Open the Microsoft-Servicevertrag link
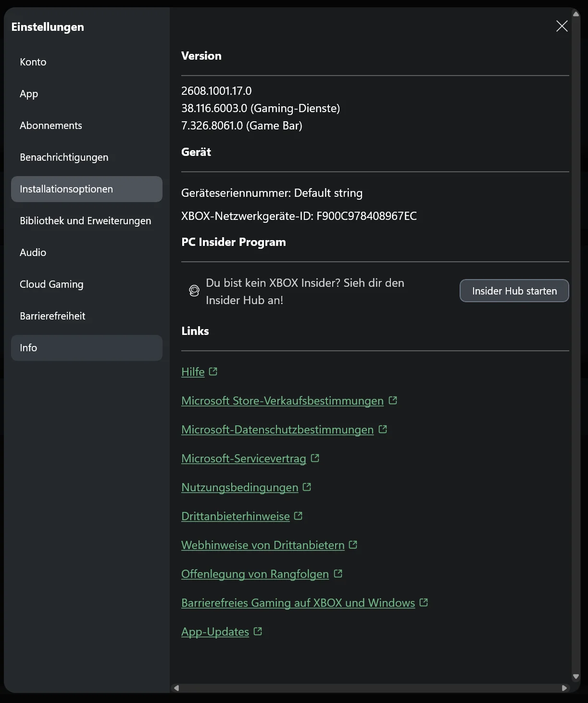Image resolution: width=588 pixels, height=703 pixels. coord(244,459)
